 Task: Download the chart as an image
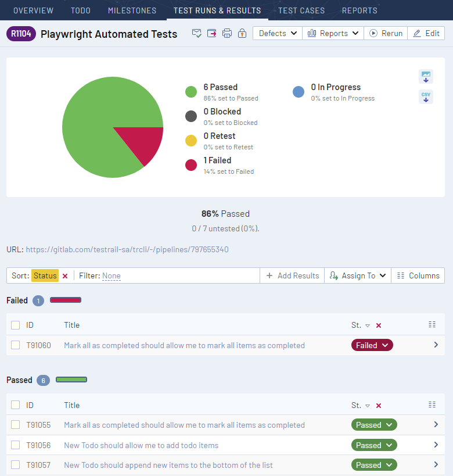pyautogui.click(x=426, y=76)
